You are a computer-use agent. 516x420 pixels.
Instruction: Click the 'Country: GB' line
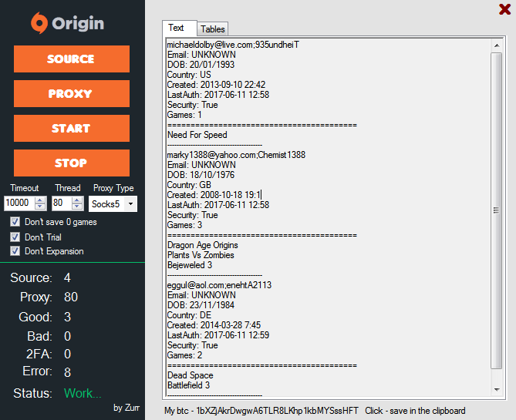(x=189, y=185)
